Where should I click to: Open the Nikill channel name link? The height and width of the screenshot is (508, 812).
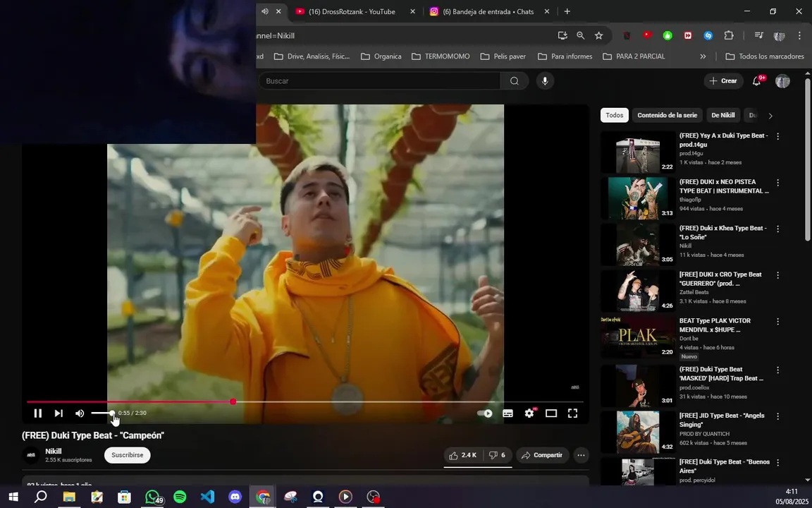[54, 451]
